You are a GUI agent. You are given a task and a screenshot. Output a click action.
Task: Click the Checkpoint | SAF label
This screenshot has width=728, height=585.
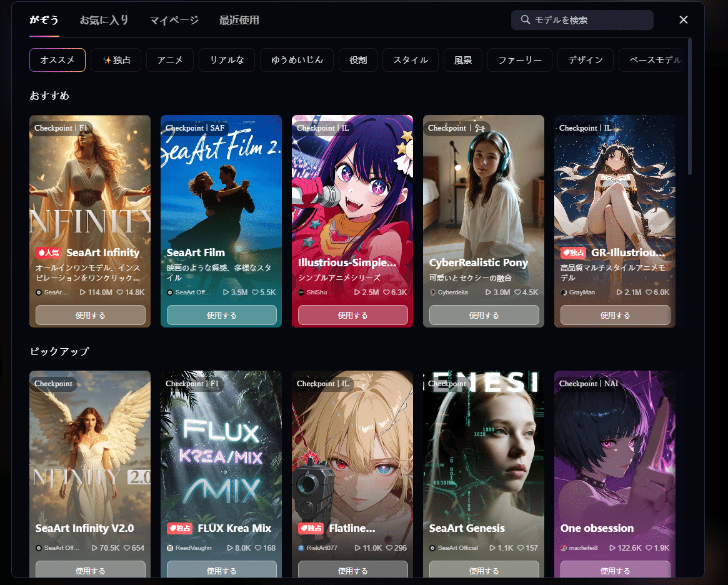coord(195,128)
